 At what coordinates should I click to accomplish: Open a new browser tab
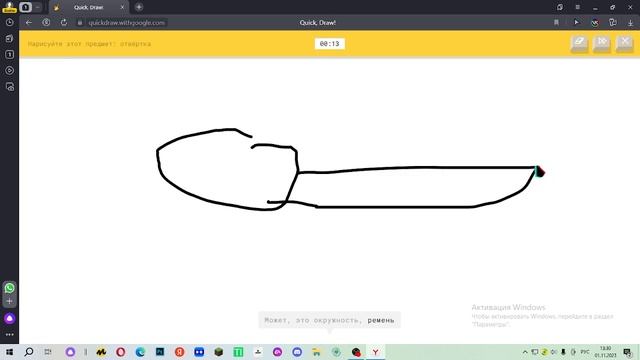pos(139,7)
